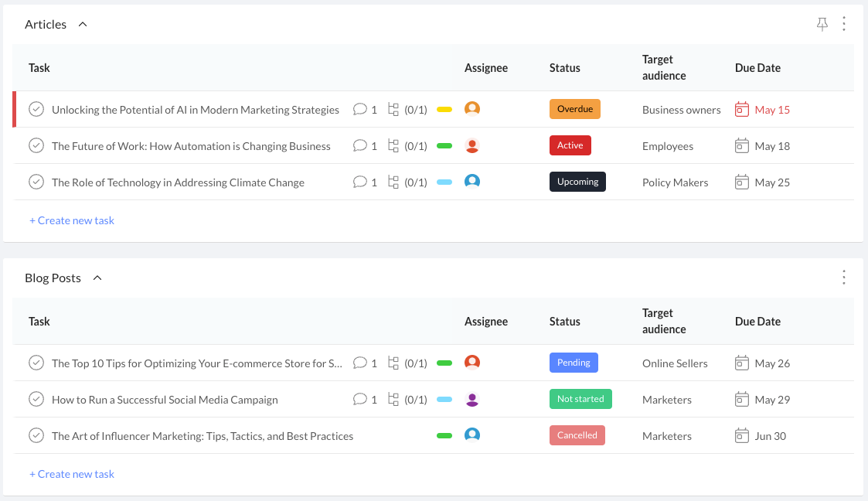Mark the Unlocking AI Potential task complete
The image size is (868, 501).
tap(36, 110)
